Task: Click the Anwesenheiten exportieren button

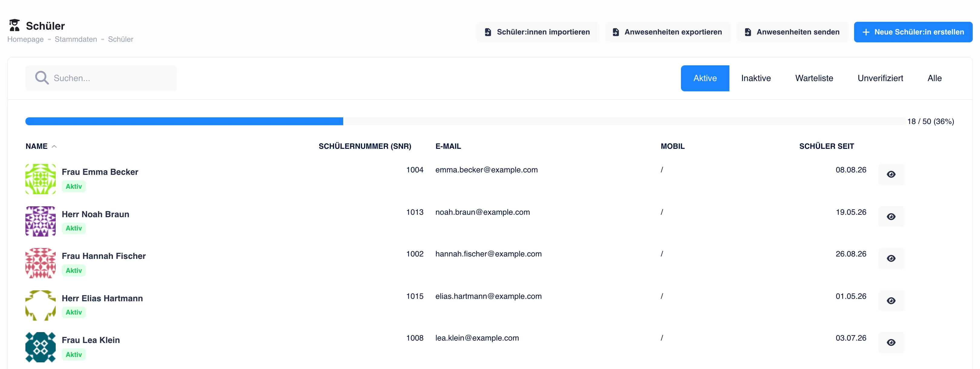Action: pos(667,32)
